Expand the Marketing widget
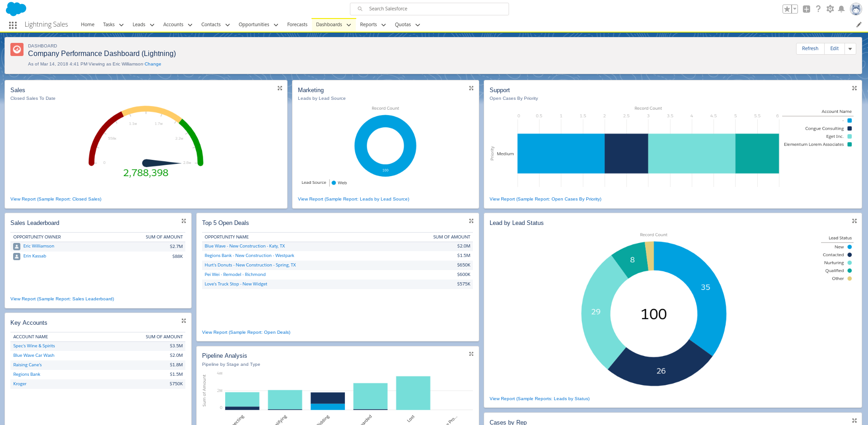Image resolution: width=868 pixels, height=425 pixels. point(471,89)
